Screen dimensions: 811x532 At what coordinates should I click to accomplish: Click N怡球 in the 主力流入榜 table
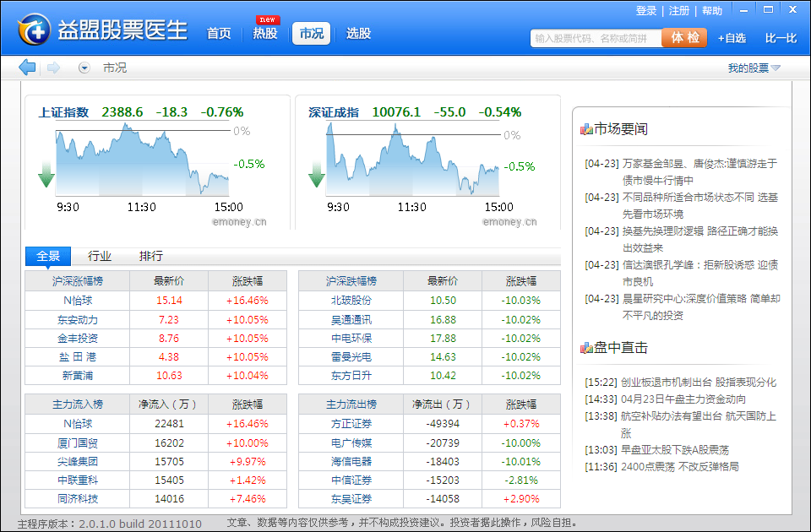click(x=78, y=424)
